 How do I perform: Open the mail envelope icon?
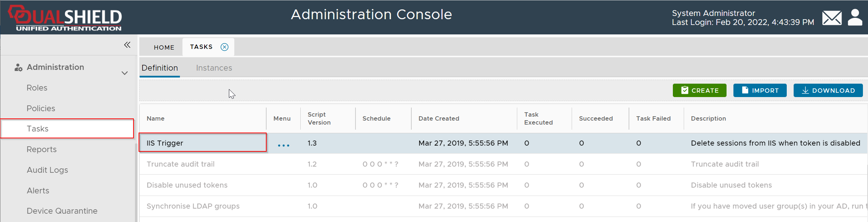[x=832, y=18]
